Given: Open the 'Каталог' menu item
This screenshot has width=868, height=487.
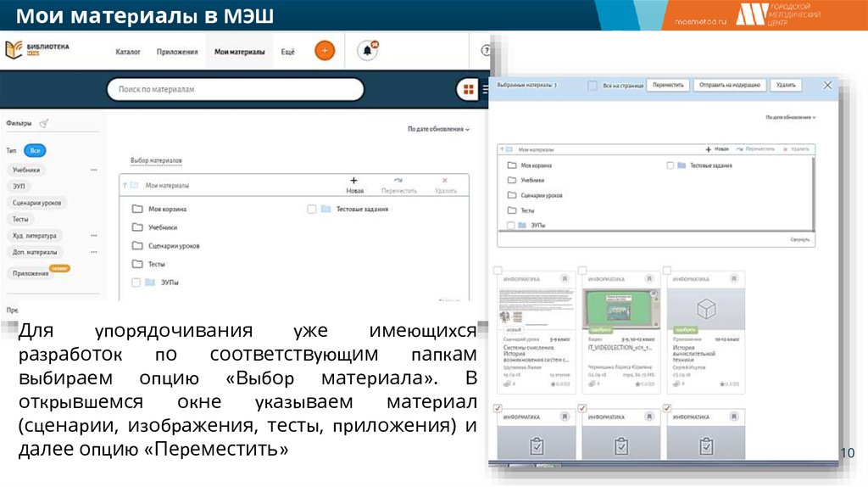Looking at the screenshot, I should point(128,52).
